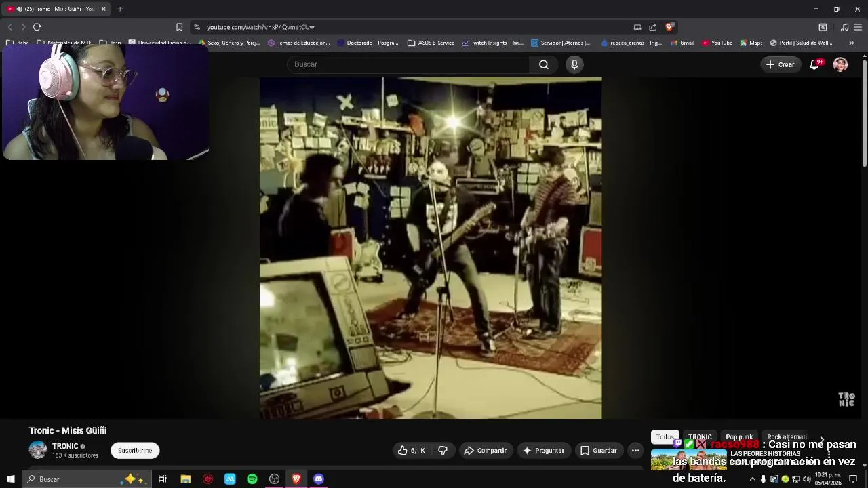Open the Materiales de MTE bookmark folder

pyautogui.click(x=64, y=43)
